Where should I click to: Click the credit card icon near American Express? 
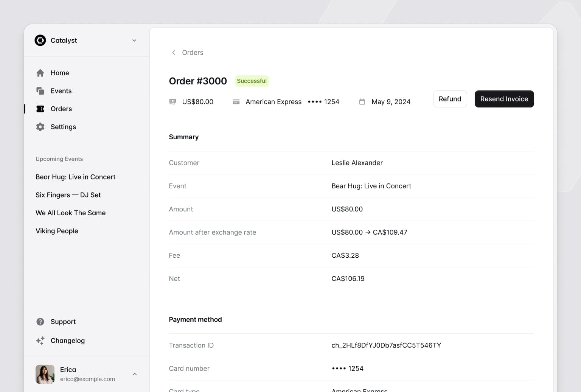click(x=236, y=101)
